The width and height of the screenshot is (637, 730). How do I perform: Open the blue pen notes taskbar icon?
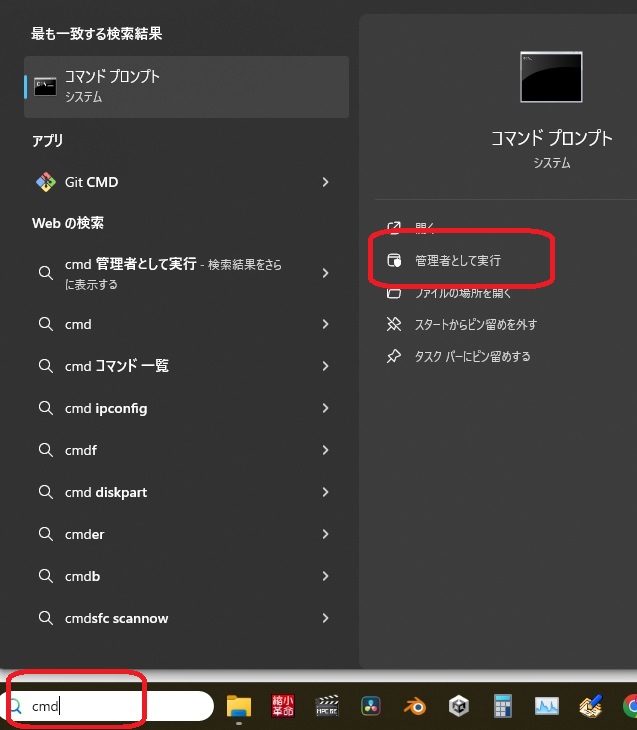591,706
